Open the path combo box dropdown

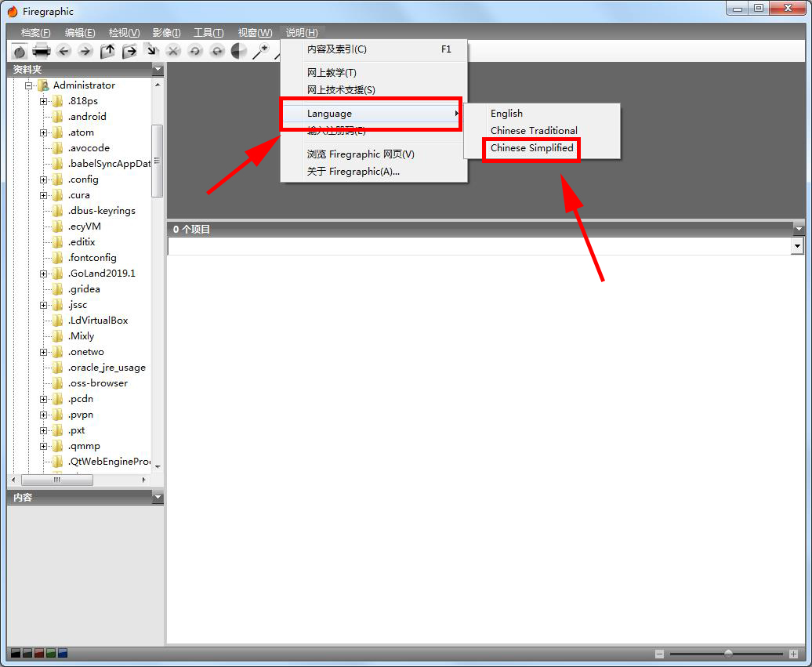(x=798, y=246)
